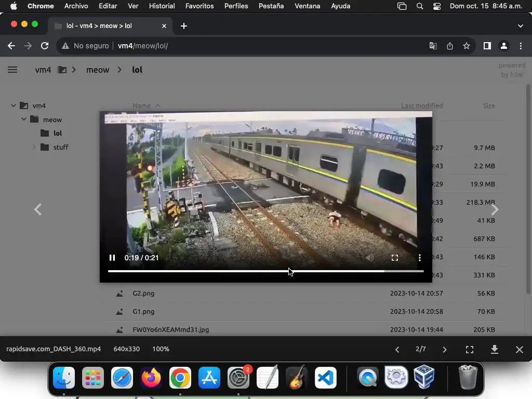Open Finder from the Dock
The width and height of the screenshot is (532, 399).
(64, 378)
